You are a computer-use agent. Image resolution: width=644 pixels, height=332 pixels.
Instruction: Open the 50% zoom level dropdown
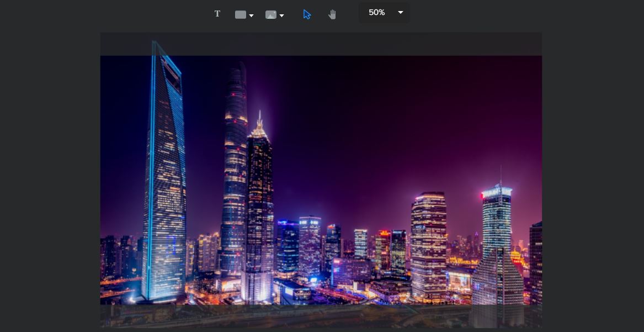[385, 13]
